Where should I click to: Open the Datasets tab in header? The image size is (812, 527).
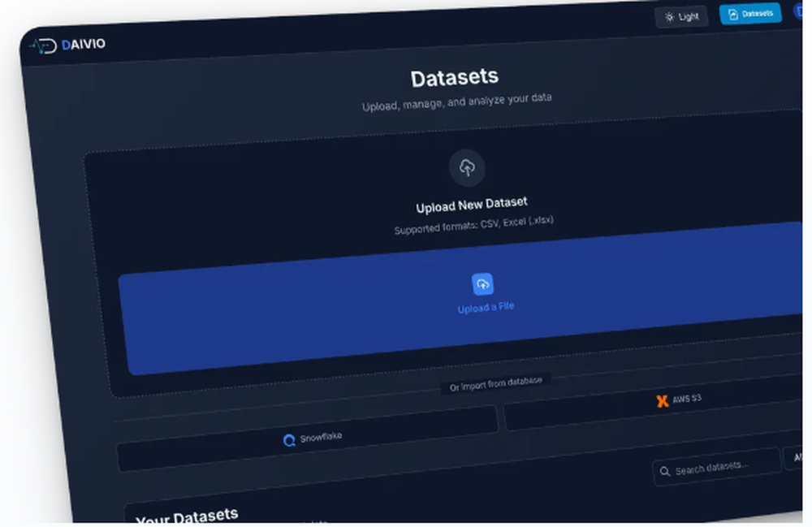tap(750, 14)
